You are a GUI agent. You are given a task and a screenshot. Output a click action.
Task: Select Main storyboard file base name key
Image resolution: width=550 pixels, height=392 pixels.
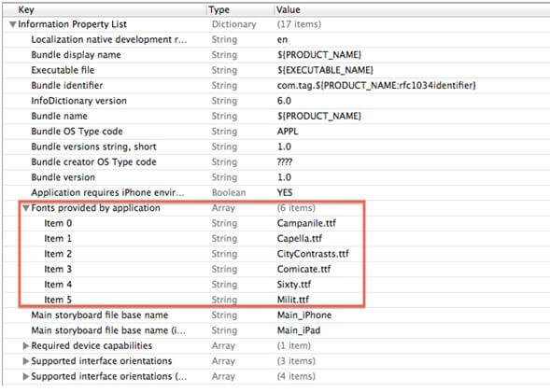click(x=100, y=315)
